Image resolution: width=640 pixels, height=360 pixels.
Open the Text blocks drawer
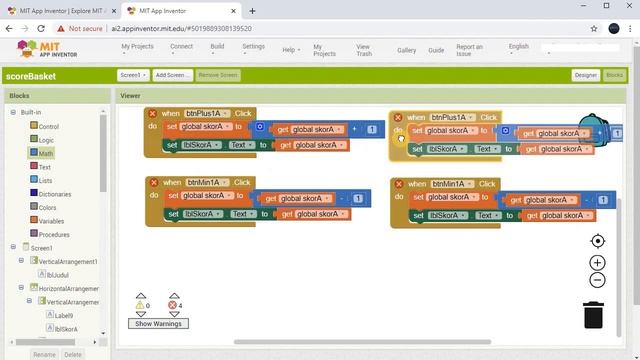pos(40,167)
